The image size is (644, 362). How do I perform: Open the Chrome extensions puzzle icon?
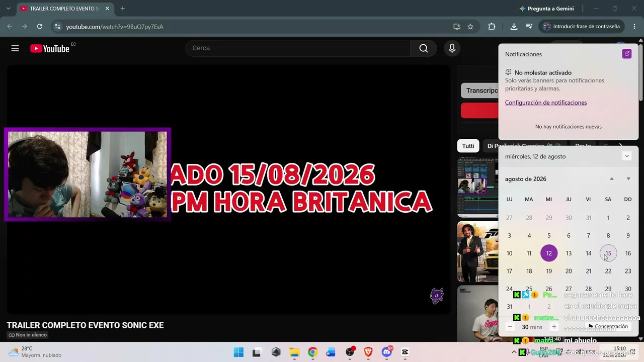(x=492, y=27)
